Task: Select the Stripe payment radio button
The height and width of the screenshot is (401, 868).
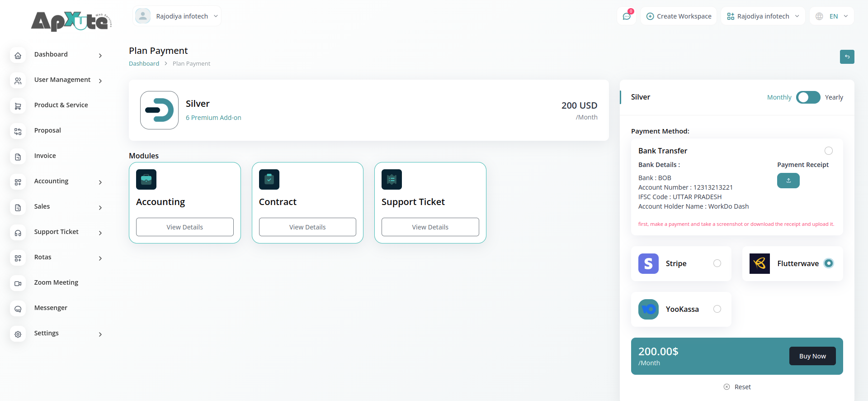Action: (x=717, y=263)
